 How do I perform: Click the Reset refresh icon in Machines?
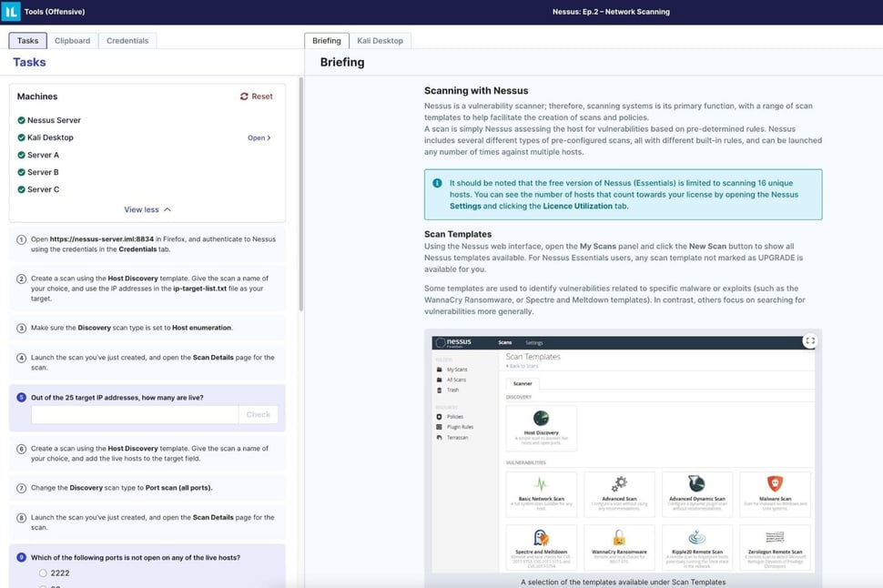tap(244, 96)
